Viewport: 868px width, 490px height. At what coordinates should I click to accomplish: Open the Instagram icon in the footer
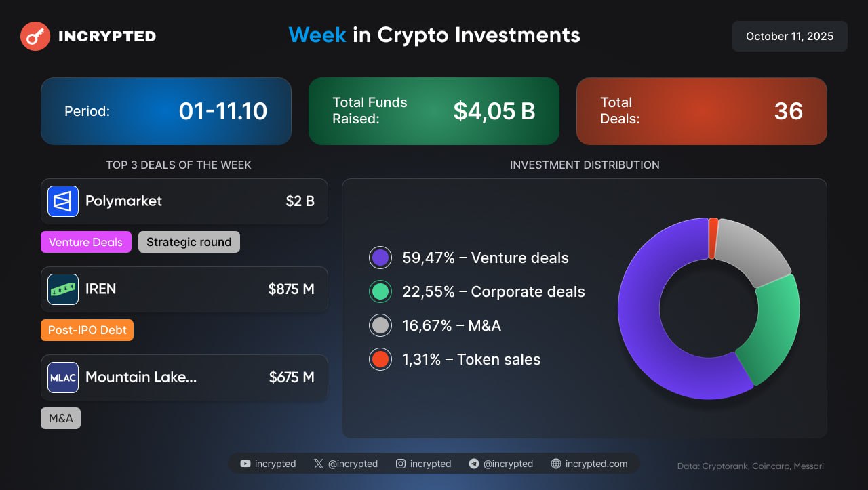[x=401, y=464]
